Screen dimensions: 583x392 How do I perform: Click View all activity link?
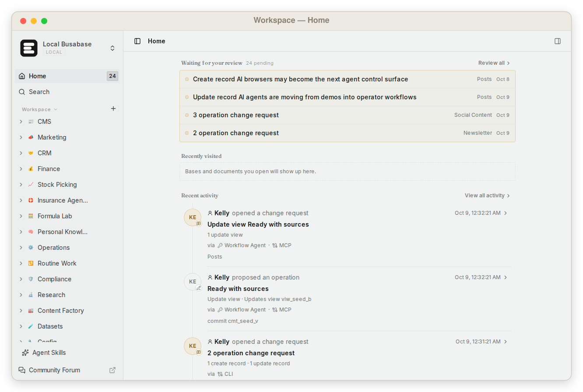click(x=488, y=196)
